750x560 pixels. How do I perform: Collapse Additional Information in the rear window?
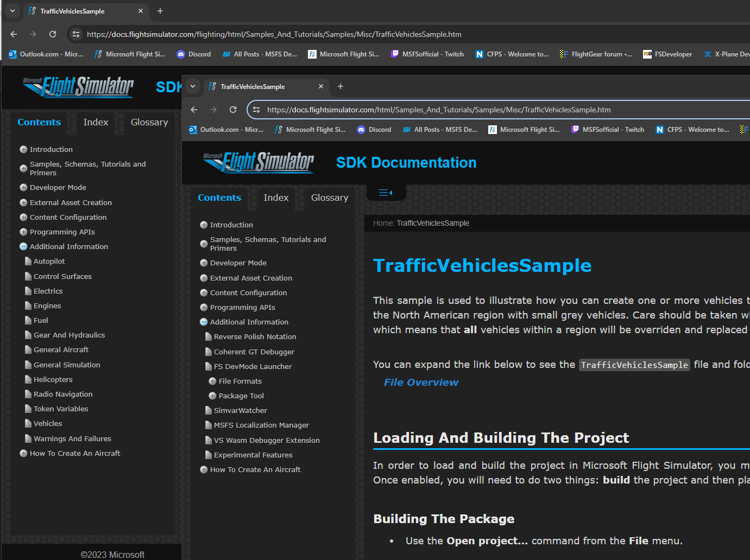tap(23, 246)
